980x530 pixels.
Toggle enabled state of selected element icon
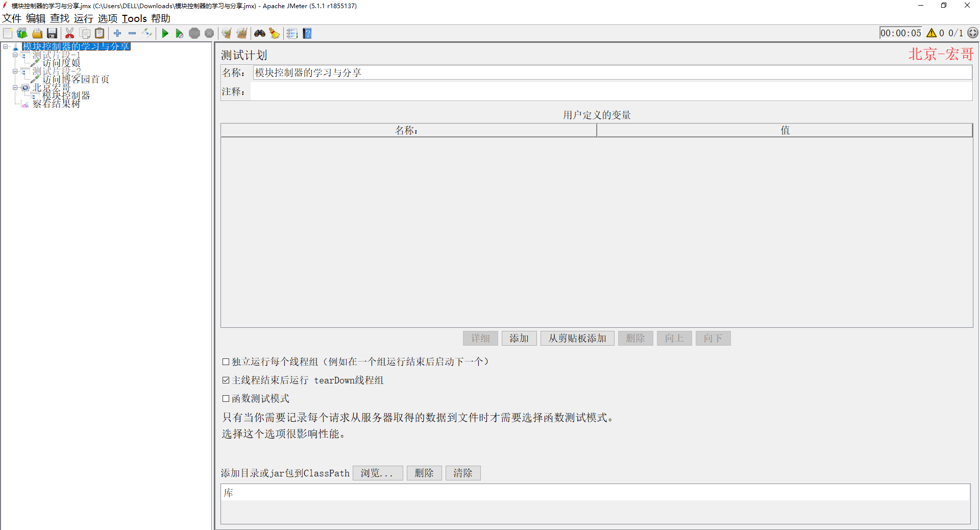tap(147, 33)
